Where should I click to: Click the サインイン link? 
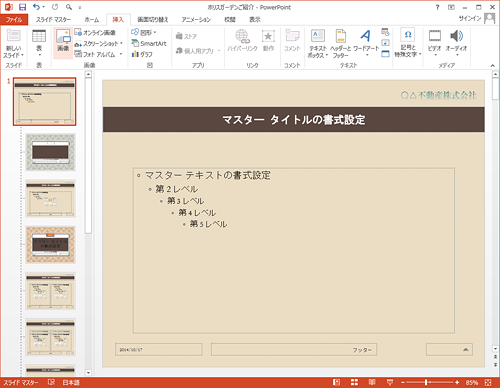pos(470,18)
